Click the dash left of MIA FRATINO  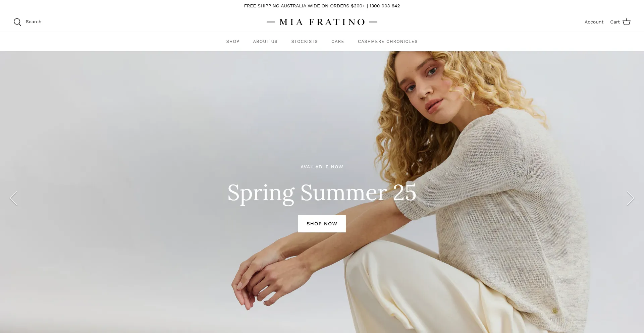pyautogui.click(x=271, y=22)
